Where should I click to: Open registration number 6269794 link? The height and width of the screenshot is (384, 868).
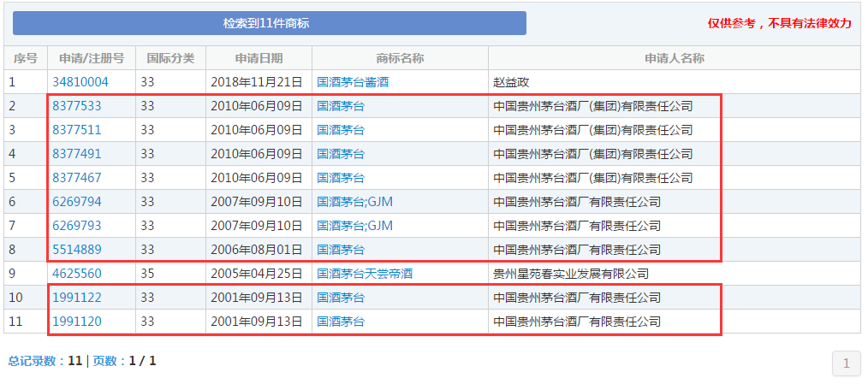point(77,202)
